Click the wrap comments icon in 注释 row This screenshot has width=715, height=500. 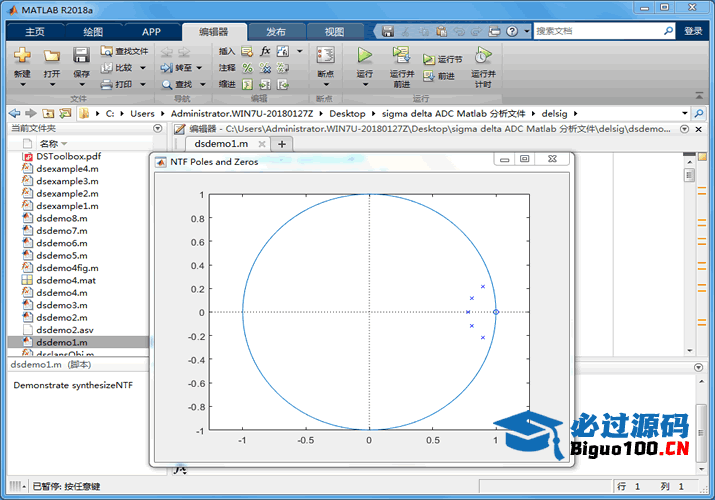coord(283,68)
